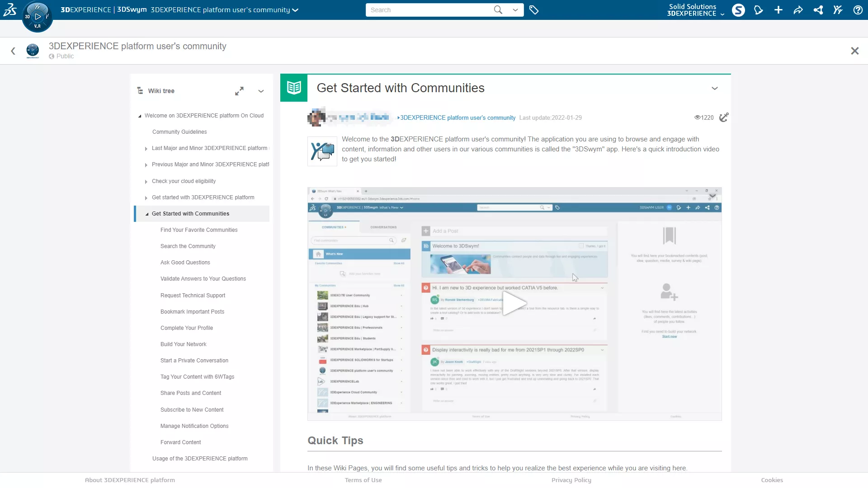Screen dimensions: 868x488
Task: Click the edit pencil icon near view count
Action: [724, 117]
